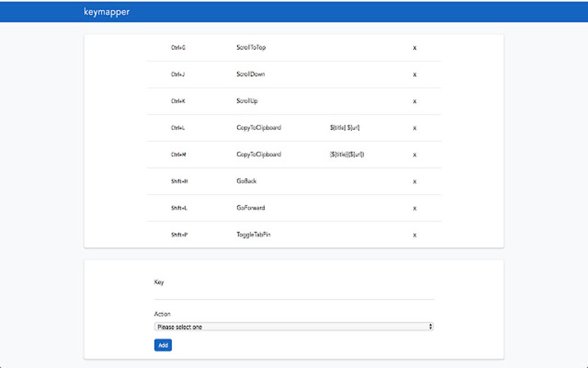Delete the Shift+L GoForward mapping
Image resolution: width=588 pixels, height=368 pixels.
[414, 208]
